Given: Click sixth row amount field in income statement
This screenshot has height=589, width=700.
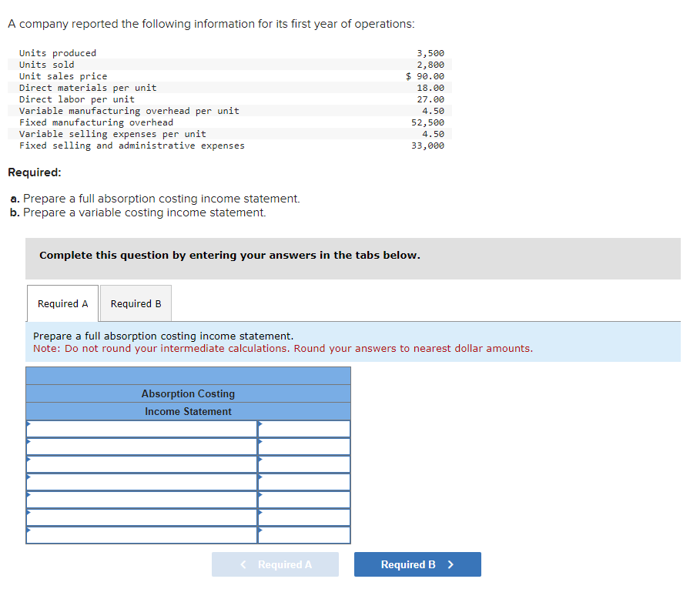Looking at the screenshot, I should (x=304, y=517).
